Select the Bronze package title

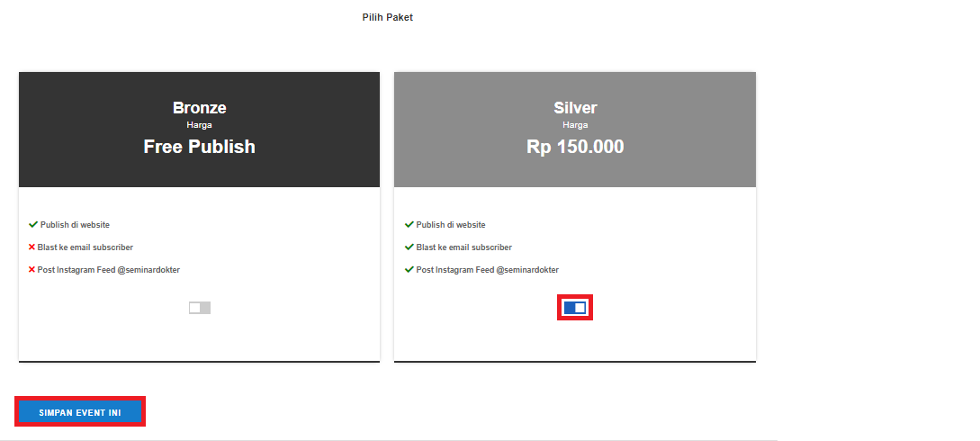coord(199,108)
